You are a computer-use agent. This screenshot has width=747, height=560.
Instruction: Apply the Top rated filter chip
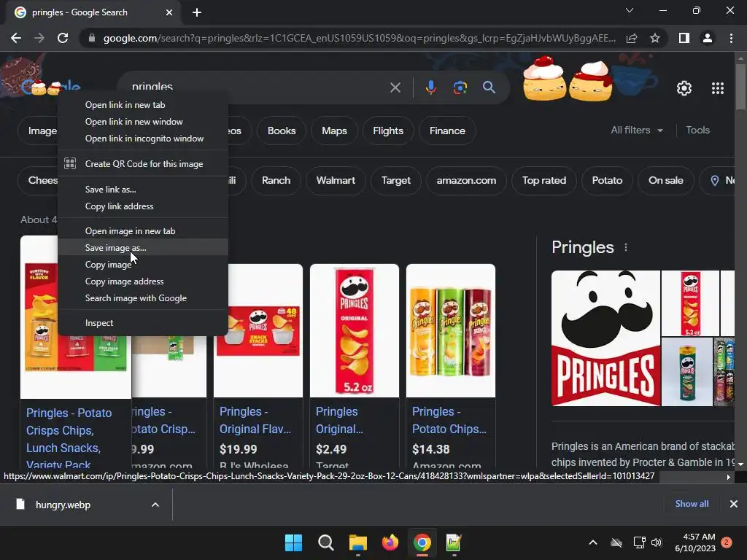tap(543, 181)
